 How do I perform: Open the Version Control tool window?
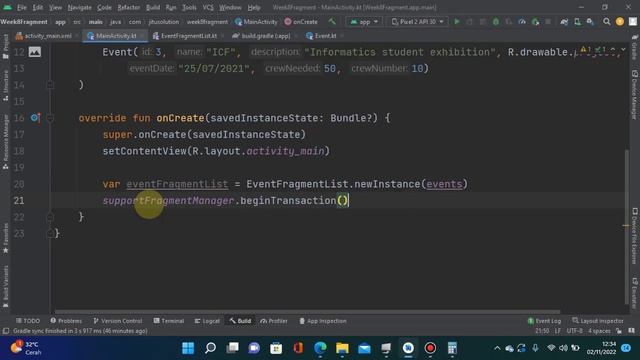tap(118, 321)
